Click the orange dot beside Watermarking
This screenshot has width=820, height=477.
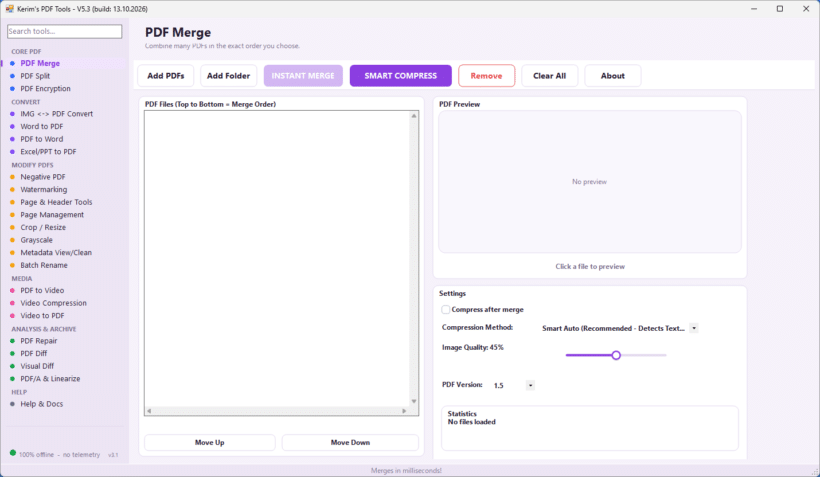pyautogui.click(x=13, y=189)
